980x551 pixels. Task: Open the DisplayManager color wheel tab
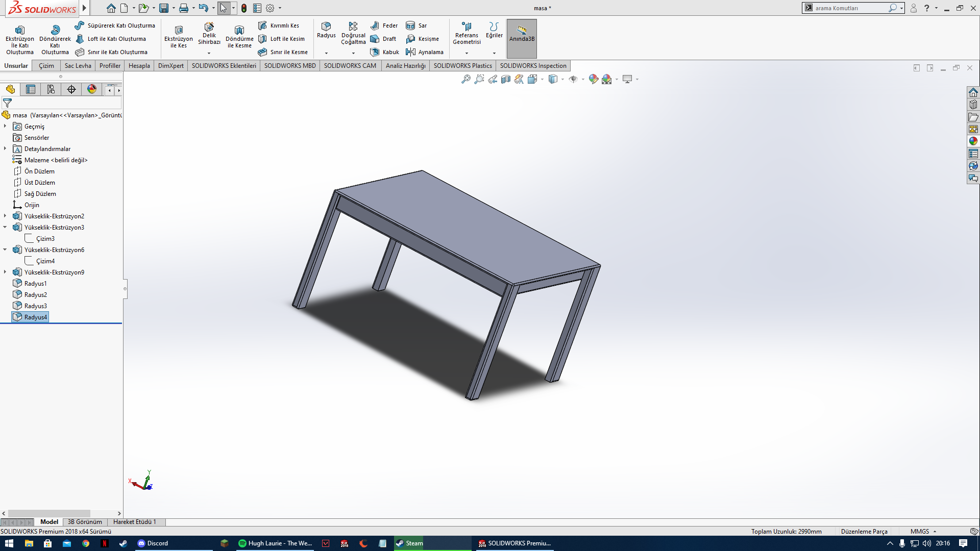coord(92,90)
